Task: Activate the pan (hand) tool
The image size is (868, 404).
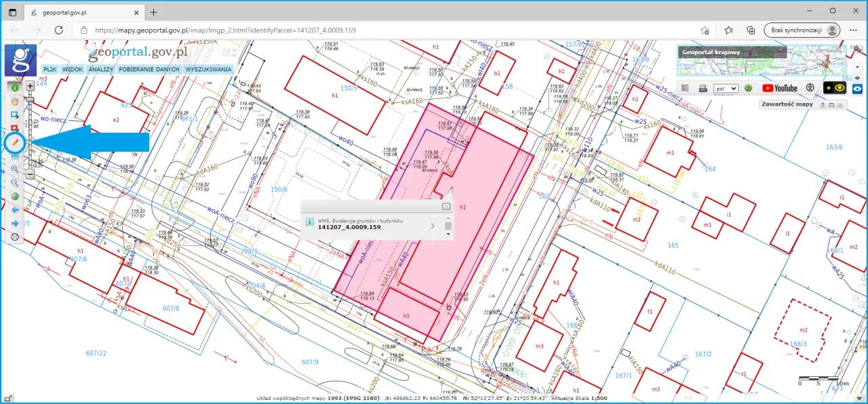Action: pos(15,100)
